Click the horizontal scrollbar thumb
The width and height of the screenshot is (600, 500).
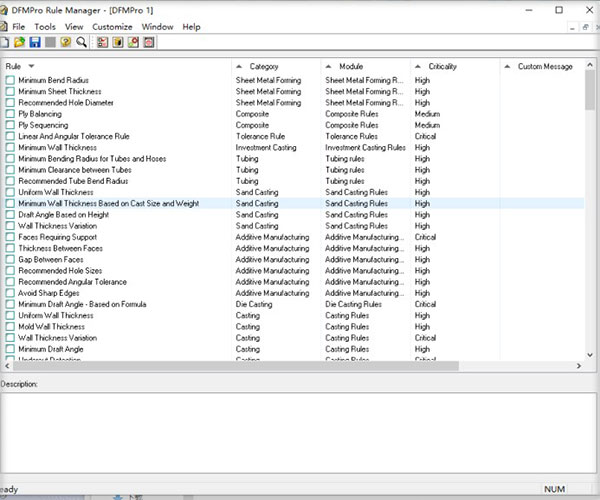pyautogui.click(x=236, y=366)
